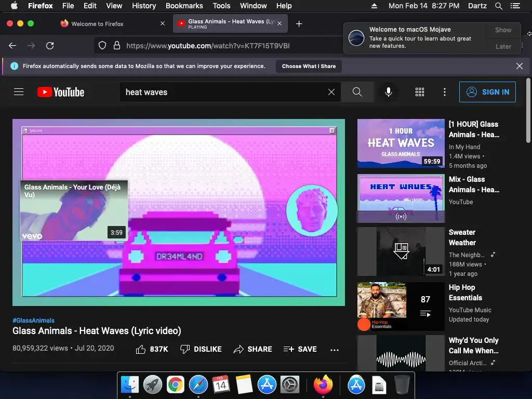Open a new Firefox tab
The height and width of the screenshot is (399, 532).
[x=299, y=24]
